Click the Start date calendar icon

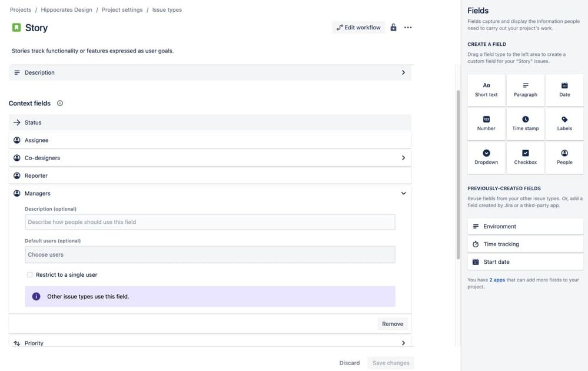[476, 262]
